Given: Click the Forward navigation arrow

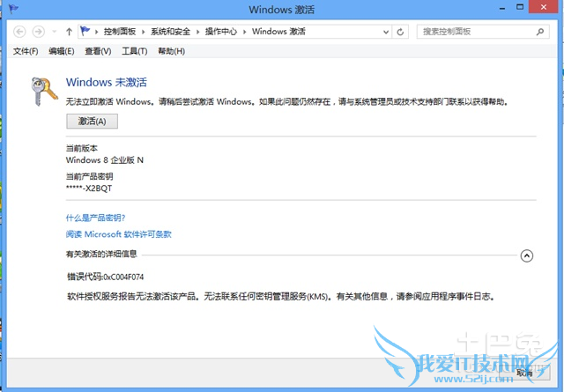Looking at the screenshot, I should tap(39, 32).
